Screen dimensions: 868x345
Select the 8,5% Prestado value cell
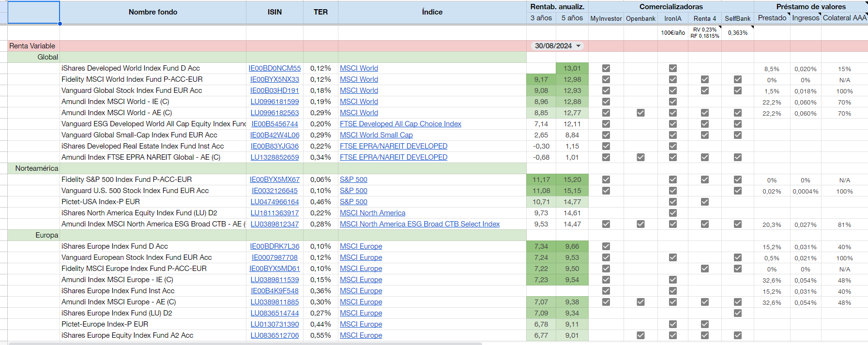pos(772,69)
